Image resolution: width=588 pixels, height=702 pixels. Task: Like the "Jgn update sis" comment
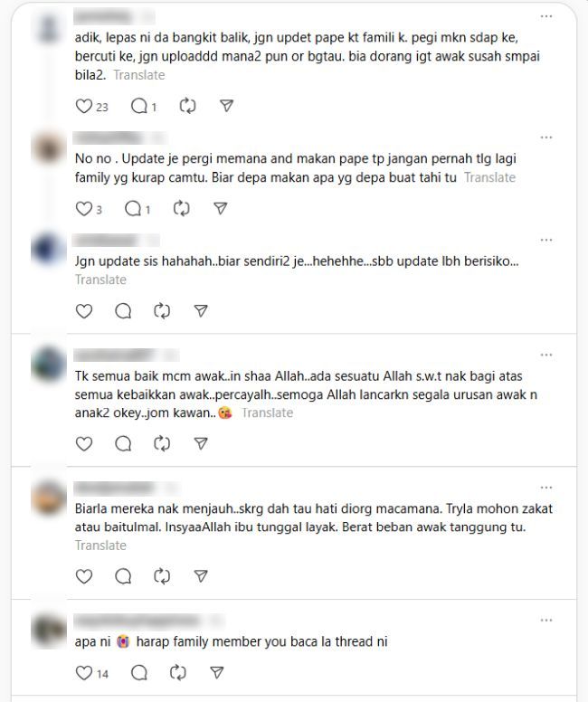pyautogui.click(x=84, y=310)
